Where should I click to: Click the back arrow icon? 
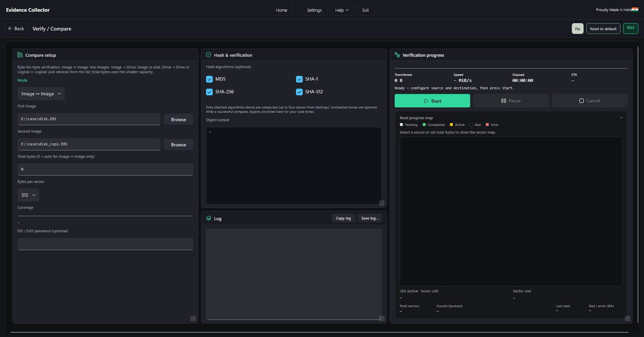tap(10, 29)
